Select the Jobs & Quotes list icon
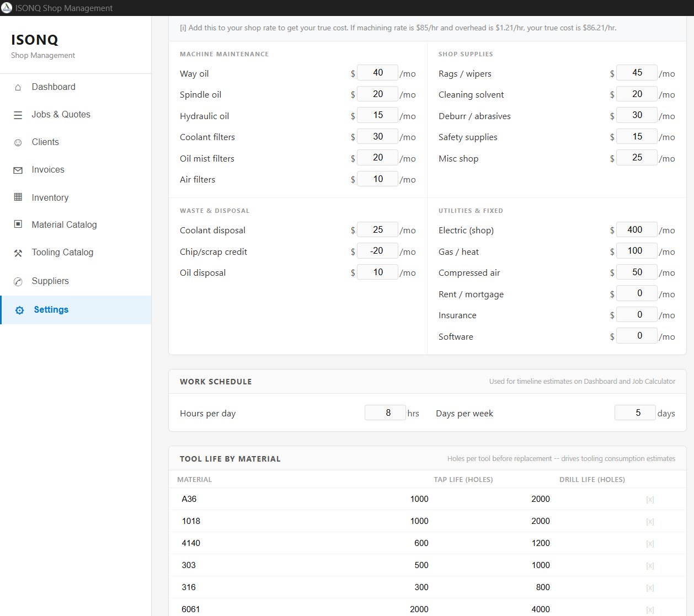 [x=18, y=114]
